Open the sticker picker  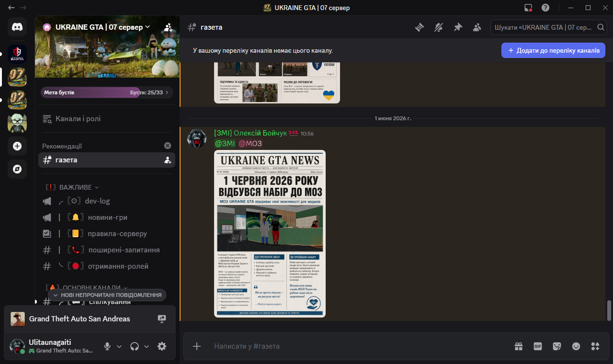point(557,346)
